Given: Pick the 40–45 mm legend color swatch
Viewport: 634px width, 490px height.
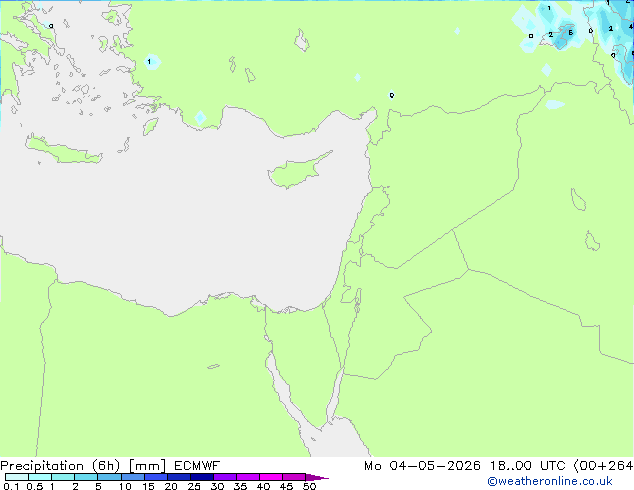Looking at the screenshot, I should point(271,477).
